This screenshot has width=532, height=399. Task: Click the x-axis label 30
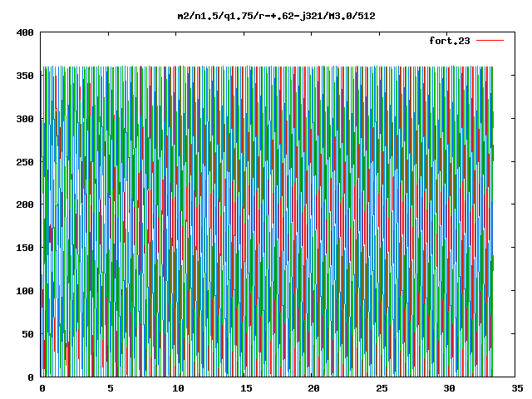(449, 388)
